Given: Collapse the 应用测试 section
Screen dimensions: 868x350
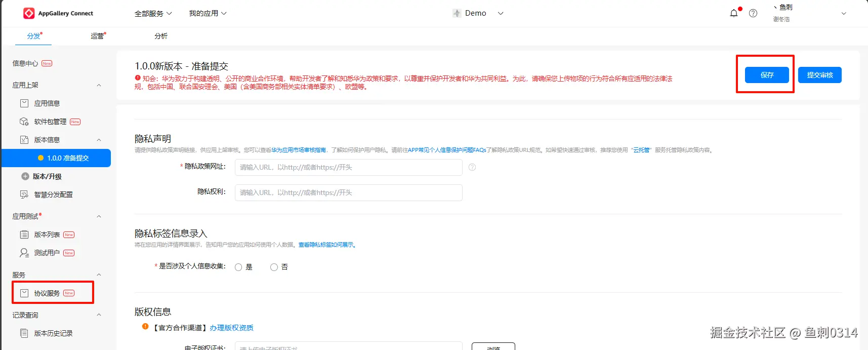Looking at the screenshot, I should click(99, 216).
